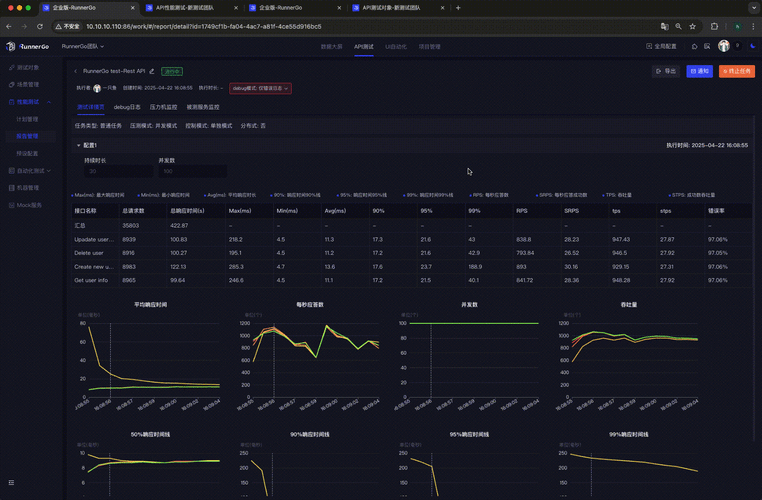Click the back arrow beside RunnerGo test-Rest API
This screenshot has height=500, width=762.
pos(75,71)
